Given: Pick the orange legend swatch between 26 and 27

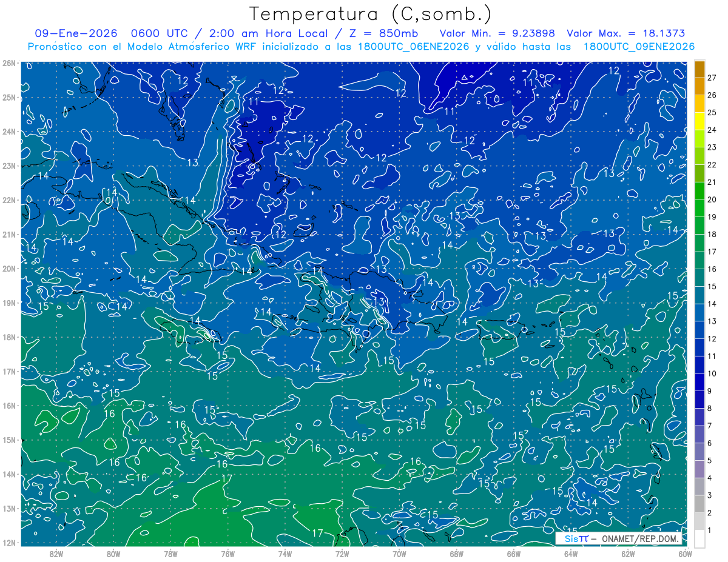Looking at the screenshot, I should [x=699, y=86].
